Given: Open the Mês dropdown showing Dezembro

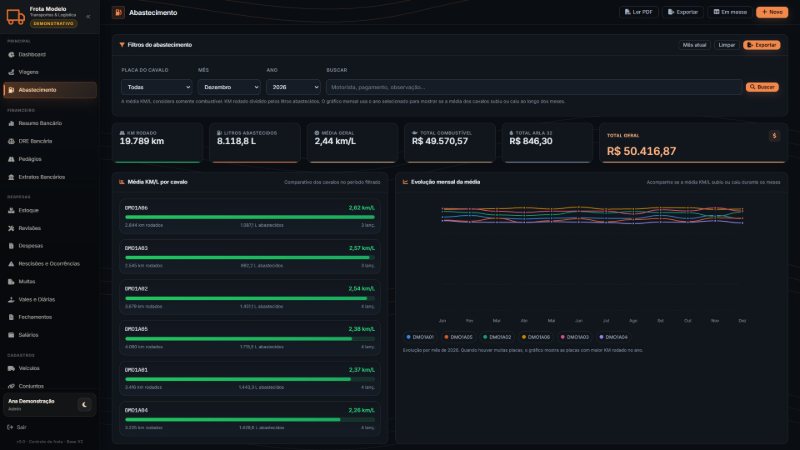Looking at the screenshot, I should 229,87.
